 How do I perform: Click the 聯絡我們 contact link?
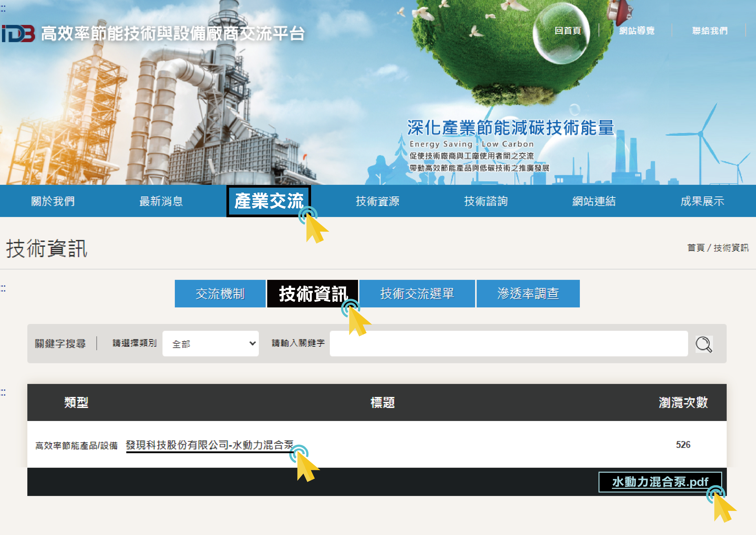[x=709, y=31]
